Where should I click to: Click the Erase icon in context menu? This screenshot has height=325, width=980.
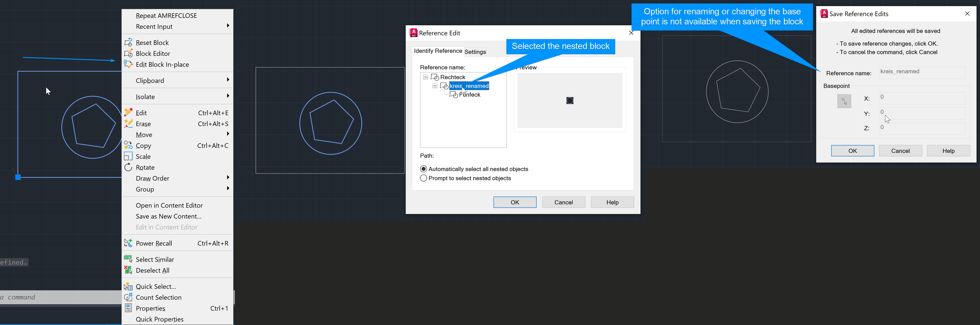click(x=128, y=123)
